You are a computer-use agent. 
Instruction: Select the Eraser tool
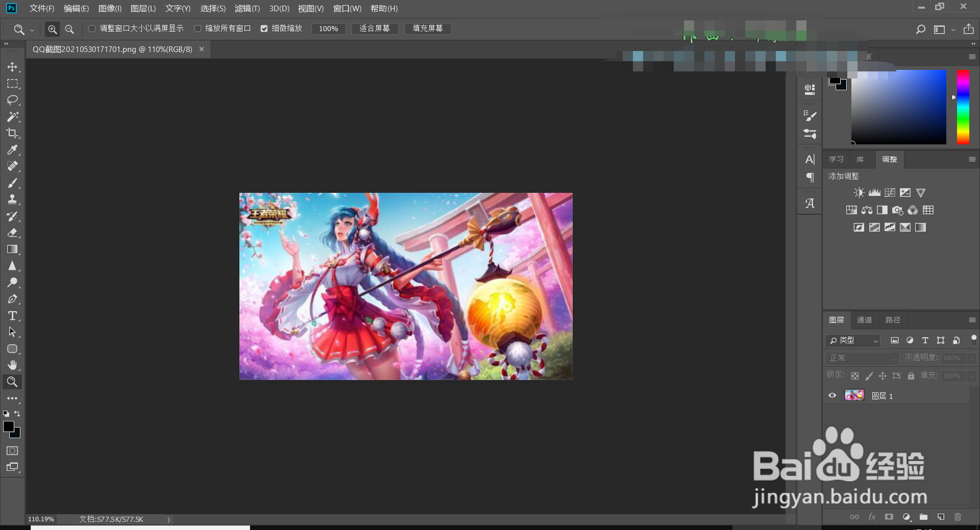click(12, 233)
